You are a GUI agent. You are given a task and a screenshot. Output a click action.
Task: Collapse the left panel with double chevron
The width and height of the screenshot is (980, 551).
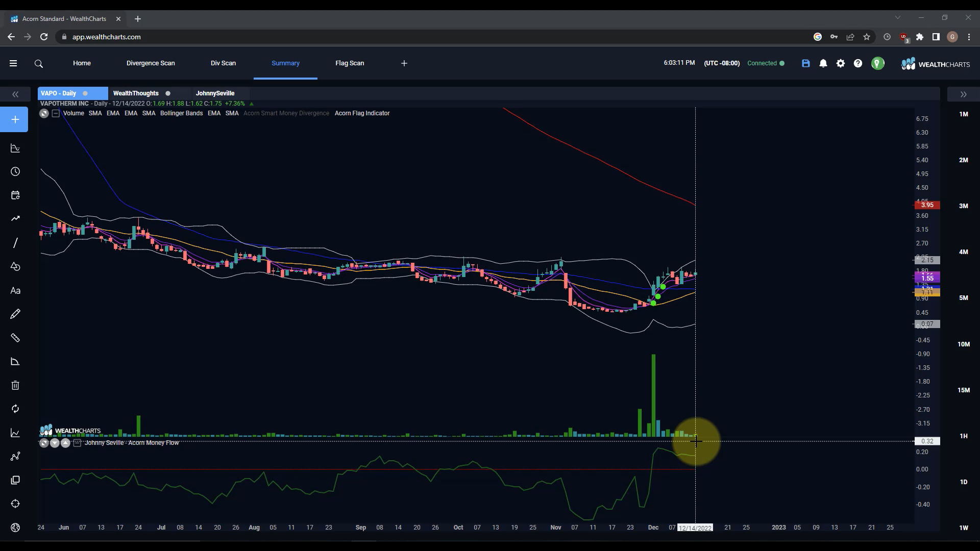[x=15, y=94]
